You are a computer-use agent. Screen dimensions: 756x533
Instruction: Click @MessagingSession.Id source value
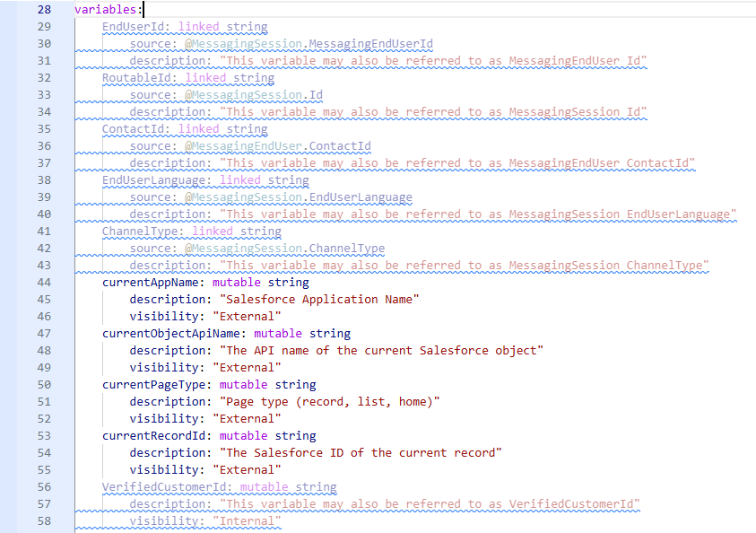(x=254, y=95)
